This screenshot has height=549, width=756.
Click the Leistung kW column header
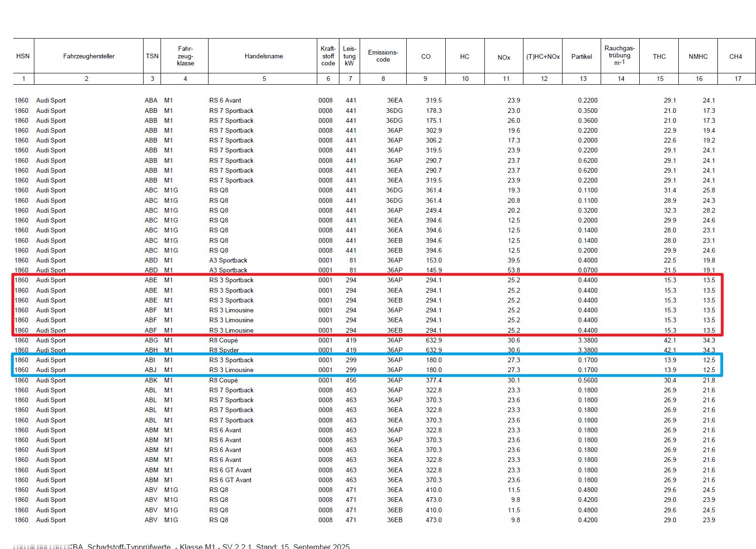(349, 56)
